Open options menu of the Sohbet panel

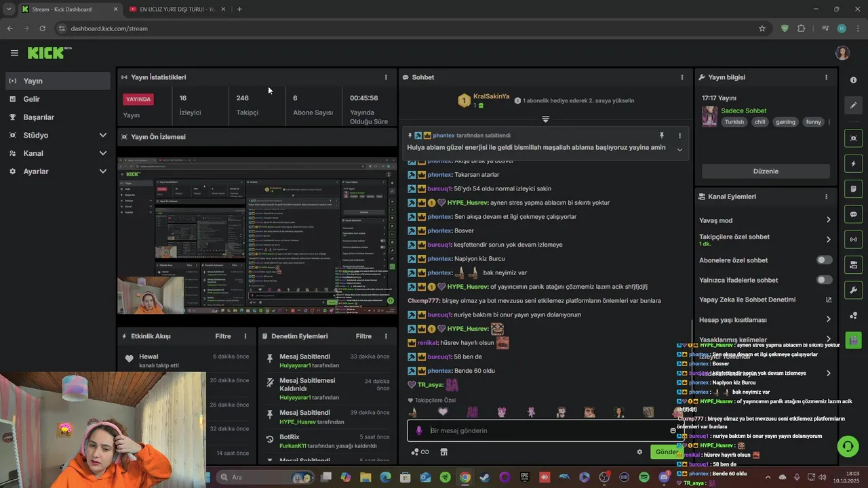click(682, 77)
